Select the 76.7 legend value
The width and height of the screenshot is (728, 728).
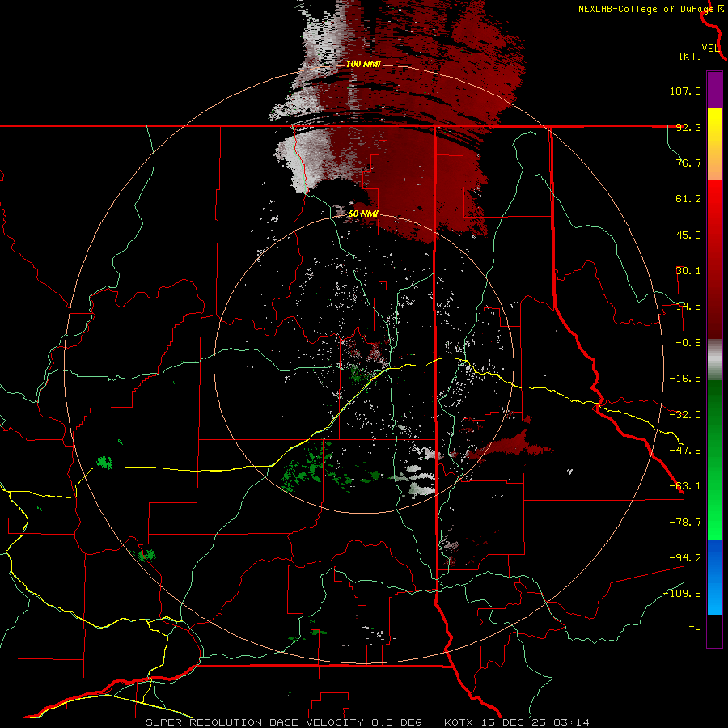688,163
